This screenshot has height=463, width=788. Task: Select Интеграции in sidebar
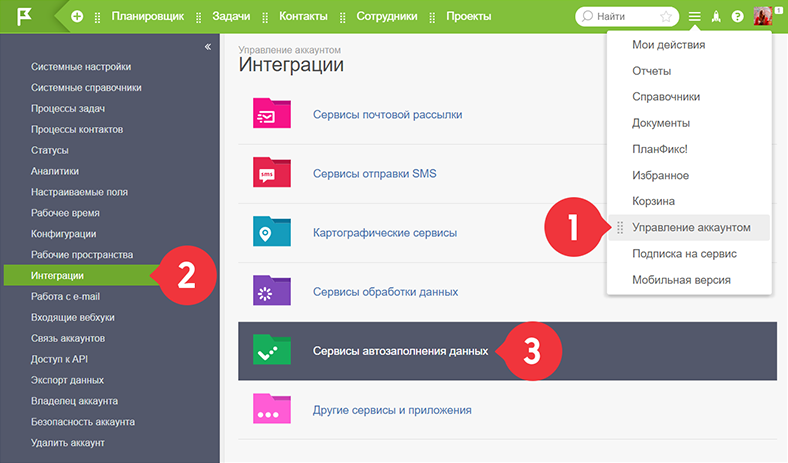[x=82, y=275]
